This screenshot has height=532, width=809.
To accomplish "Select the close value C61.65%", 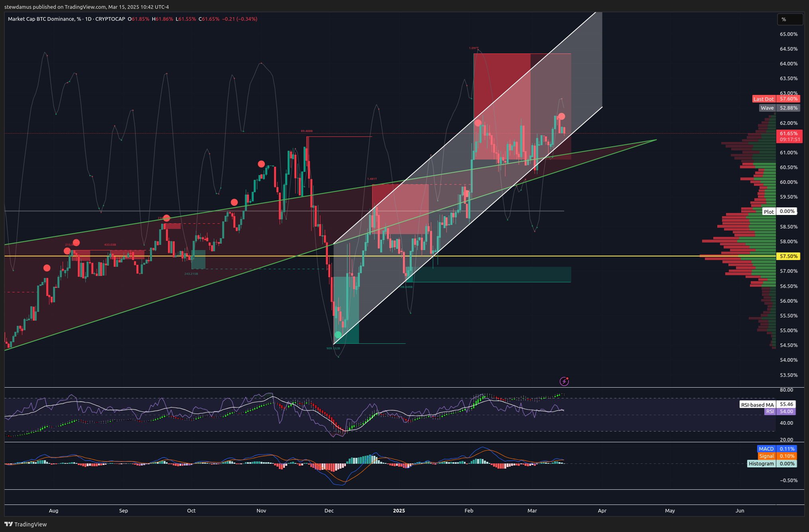I will (x=209, y=19).
